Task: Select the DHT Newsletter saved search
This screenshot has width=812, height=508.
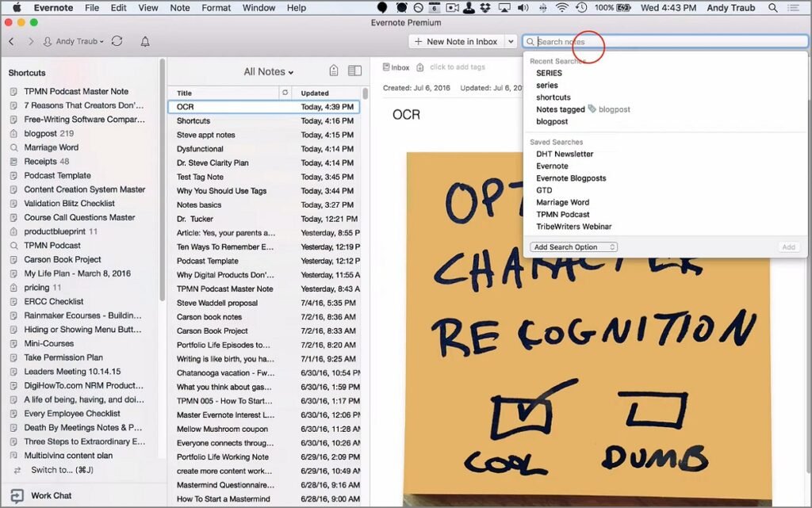Action: [x=565, y=155]
